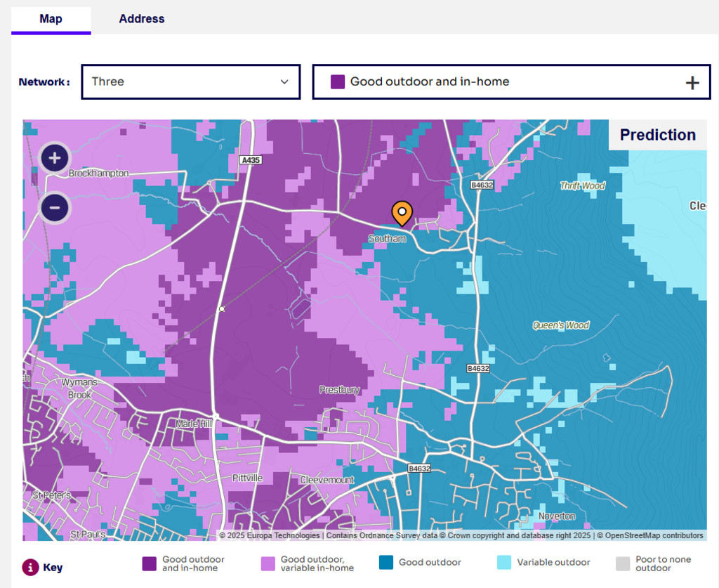Switch to the Address tab
719x588 pixels.
click(141, 19)
